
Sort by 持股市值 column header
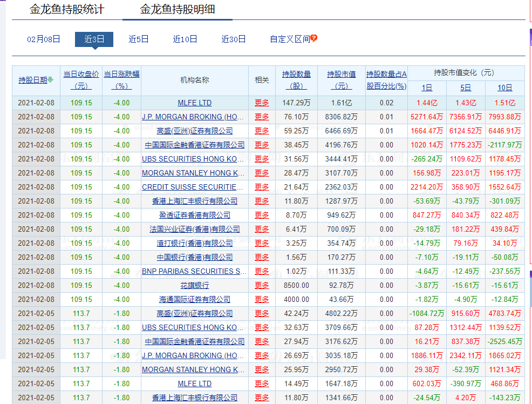point(342,80)
